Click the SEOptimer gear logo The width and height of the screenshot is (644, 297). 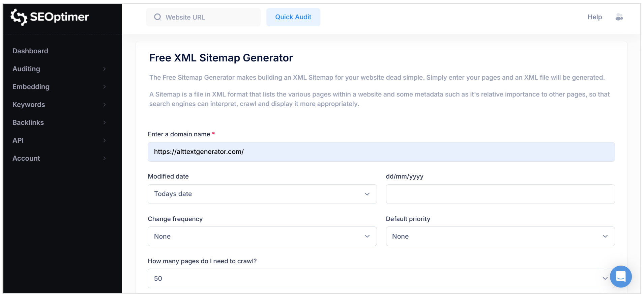tap(19, 17)
